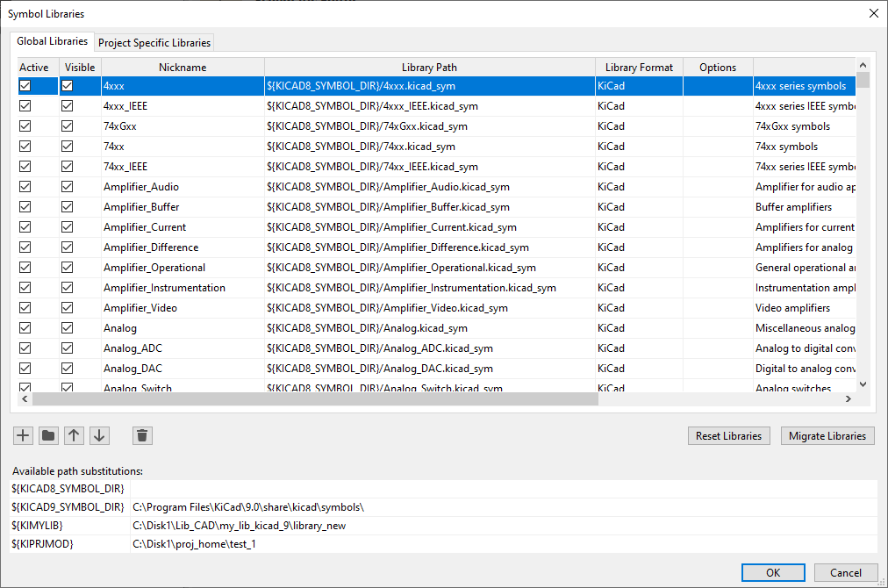Image resolution: width=888 pixels, height=588 pixels.
Task: Click the KICAD8_SYMBOL_DIR path substitution value field
Action: coord(503,488)
